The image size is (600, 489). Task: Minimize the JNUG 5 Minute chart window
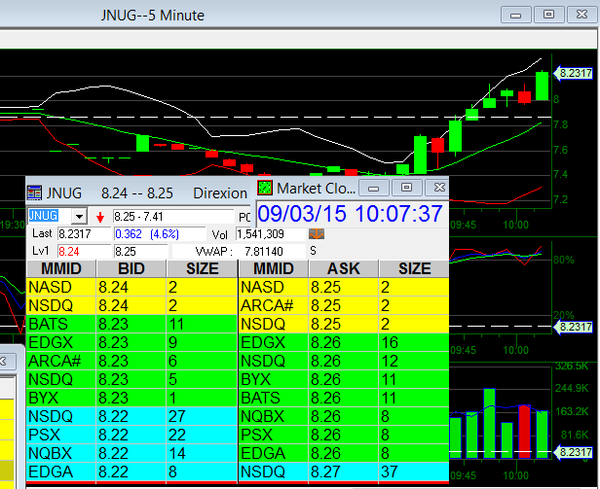(x=517, y=14)
